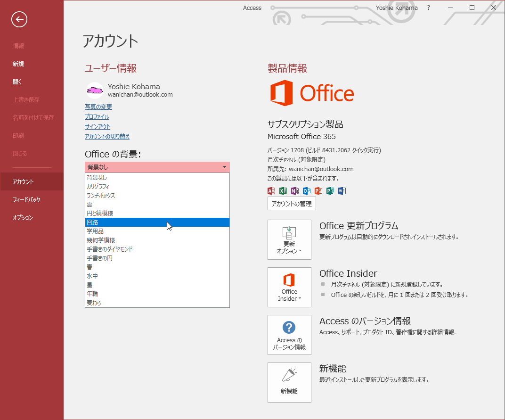
Task: Click the PowerPoint app icon under product info
Action: coord(318,191)
